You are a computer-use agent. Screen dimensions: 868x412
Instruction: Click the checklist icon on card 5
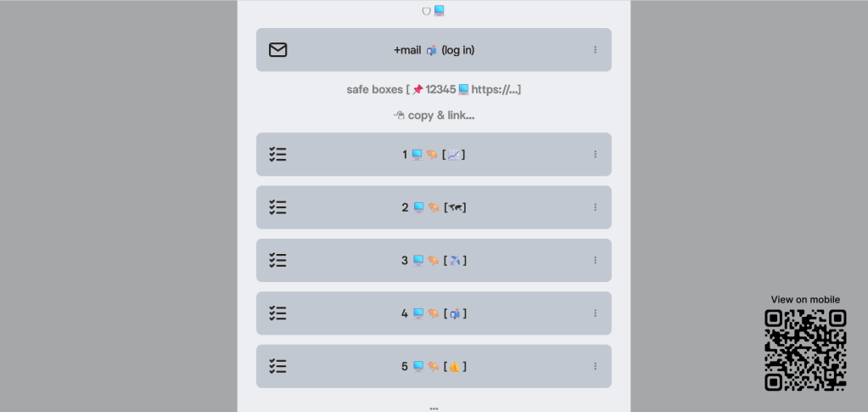[277, 366]
